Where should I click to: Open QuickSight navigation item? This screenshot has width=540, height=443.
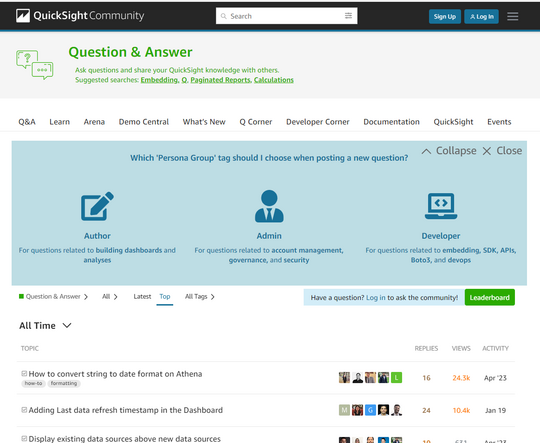click(x=453, y=122)
